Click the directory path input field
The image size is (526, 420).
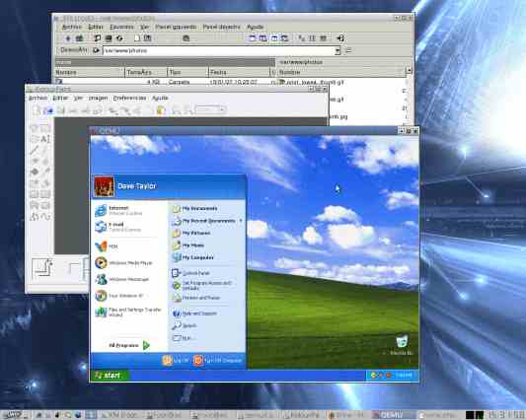point(218,50)
